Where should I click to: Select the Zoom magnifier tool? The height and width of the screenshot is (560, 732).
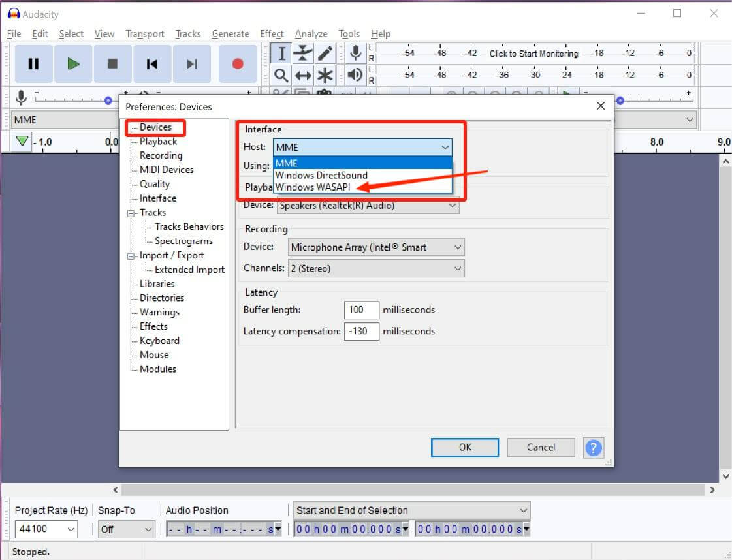click(x=281, y=74)
